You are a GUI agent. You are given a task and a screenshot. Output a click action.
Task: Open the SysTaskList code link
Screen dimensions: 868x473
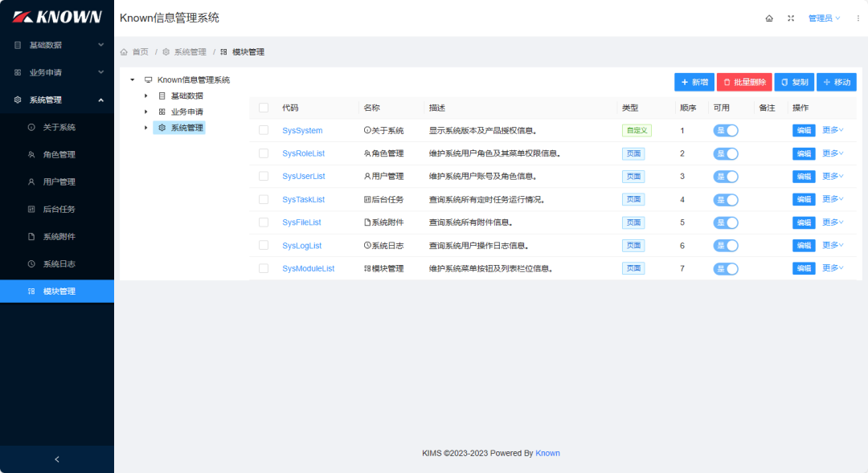pyautogui.click(x=303, y=199)
